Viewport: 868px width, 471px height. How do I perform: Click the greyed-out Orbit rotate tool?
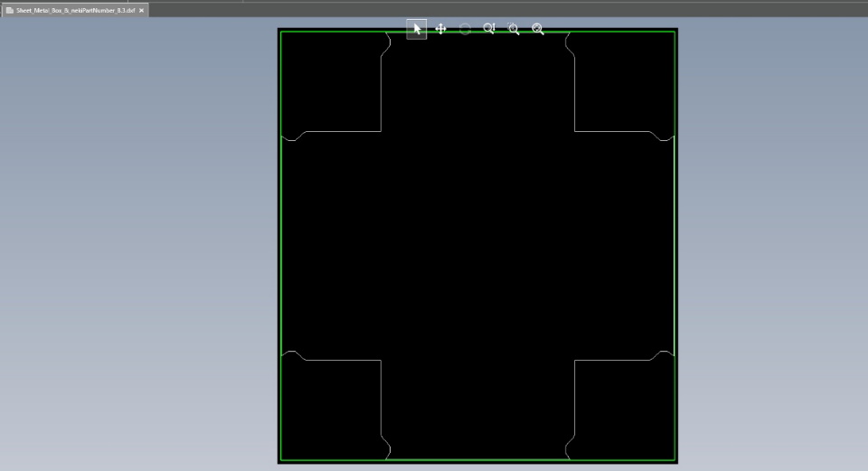click(x=465, y=29)
